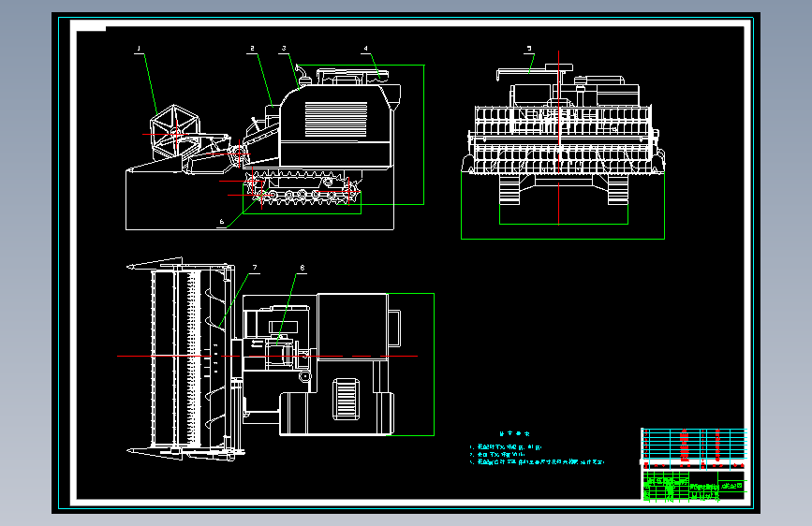Select the reel in the side view
Screen dimensions: 812x526
[x=175, y=133]
